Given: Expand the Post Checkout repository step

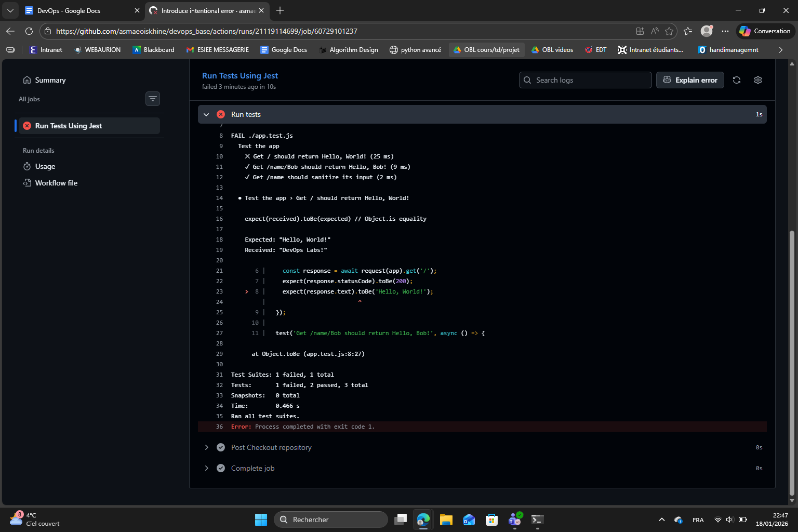Looking at the screenshot, I should coord(206,447).
